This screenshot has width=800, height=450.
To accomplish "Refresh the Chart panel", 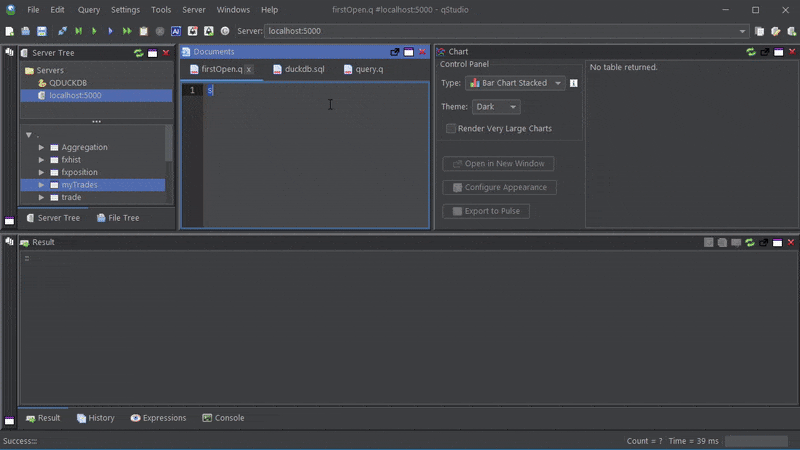I will pyautogui.click(x=751, y=52).
